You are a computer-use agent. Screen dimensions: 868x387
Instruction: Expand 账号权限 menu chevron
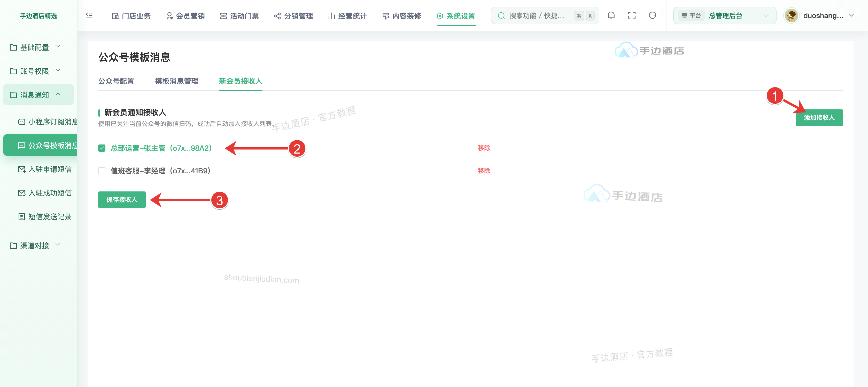point(58,70)
